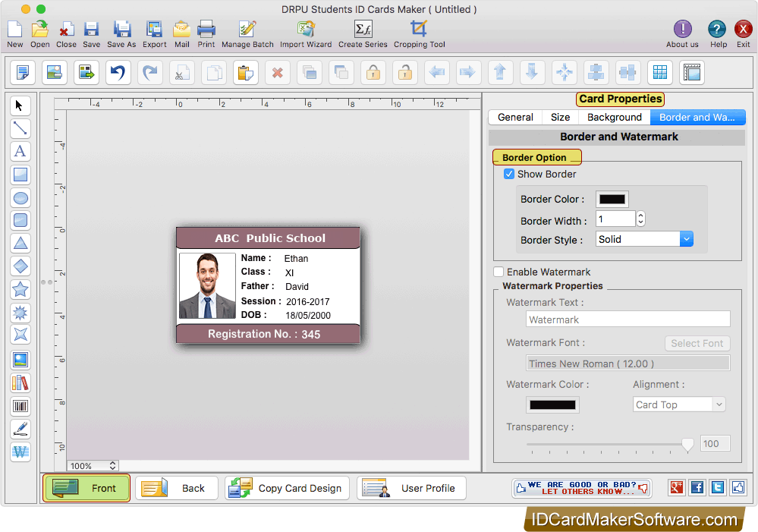The height and width of the screenshot is (532, 758).
Task: Select the Star shape tool
Action: (20, 288)
